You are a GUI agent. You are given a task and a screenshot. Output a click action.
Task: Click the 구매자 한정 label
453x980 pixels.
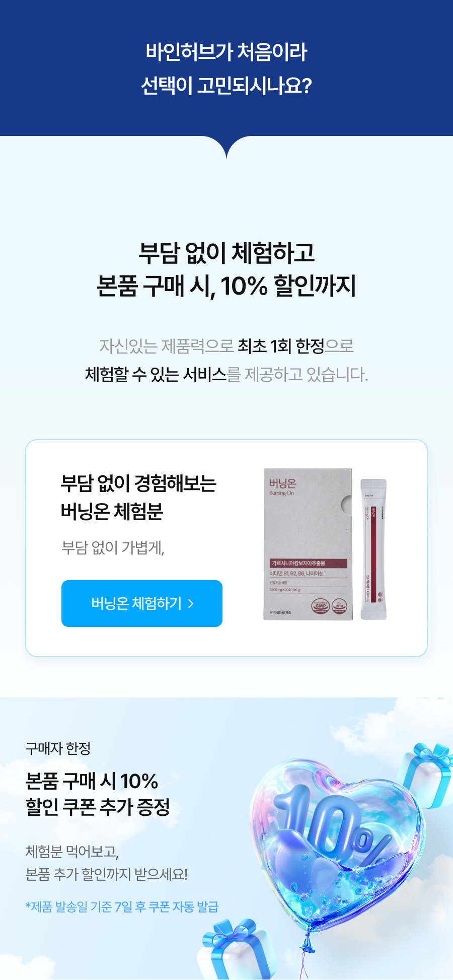click(58, 748)
